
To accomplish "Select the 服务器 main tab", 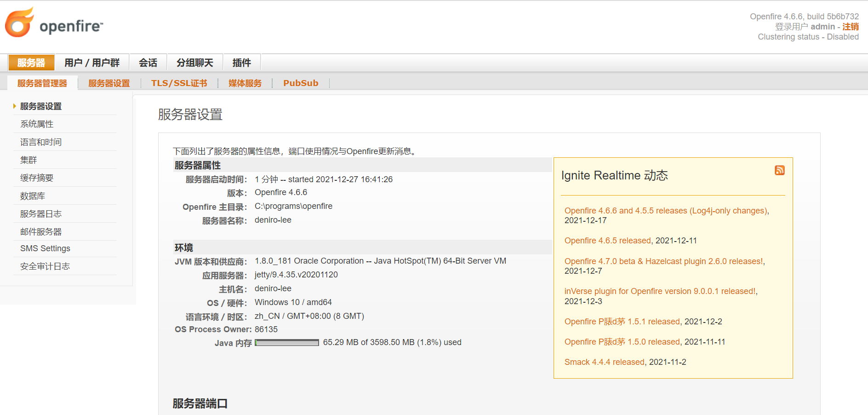I will [x=31, y=63].
